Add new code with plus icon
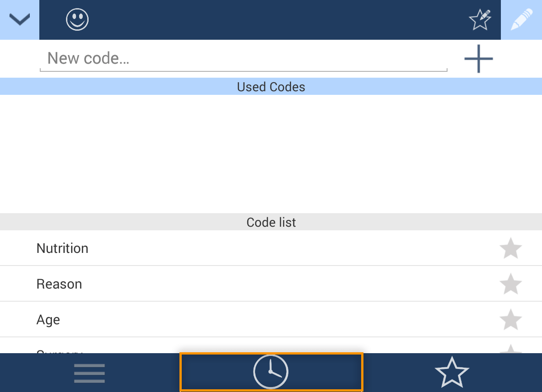This screenshot has height=392, width=542. click(478, 59)
